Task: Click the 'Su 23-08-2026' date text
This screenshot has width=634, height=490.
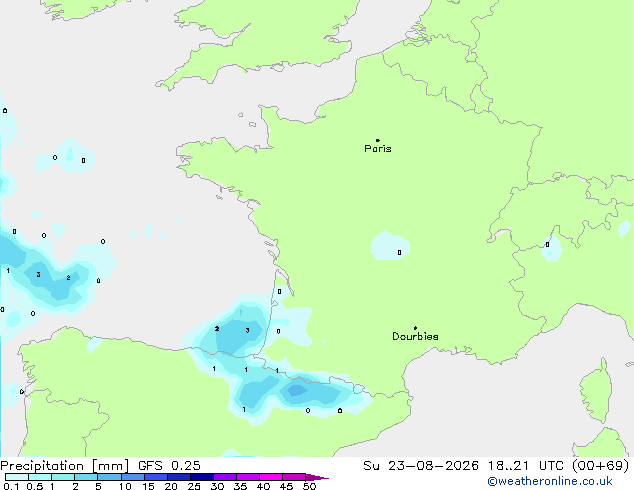Action: pyautogui.click(x=421, y=466)
